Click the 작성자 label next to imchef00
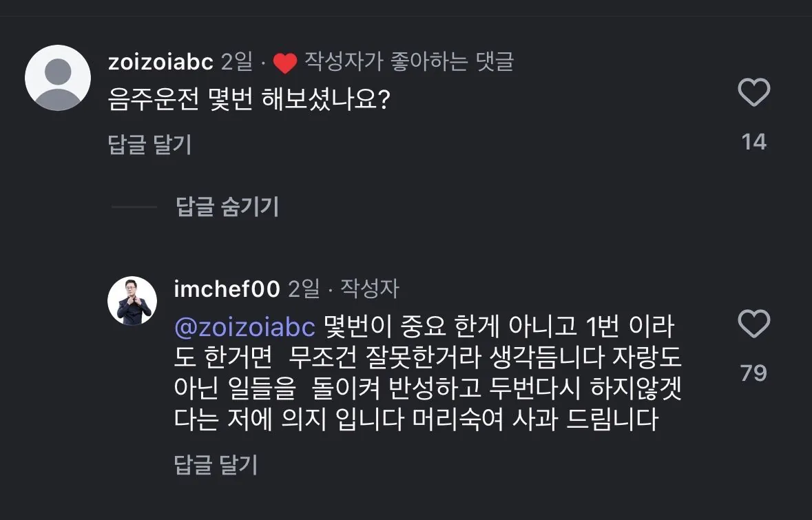This screenshot has width=812, height=520. 370,289
